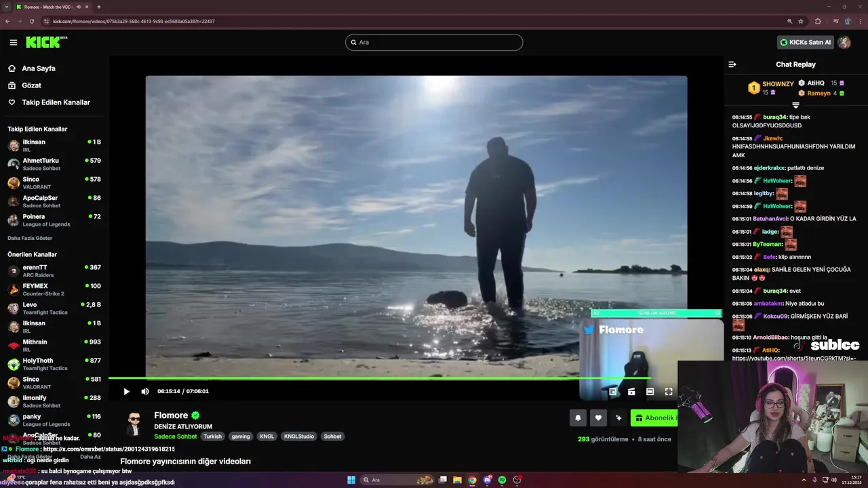This screenshot has height=488, width=868.
Task: Select the Flomore VOD browser tab
Action: 52,7
